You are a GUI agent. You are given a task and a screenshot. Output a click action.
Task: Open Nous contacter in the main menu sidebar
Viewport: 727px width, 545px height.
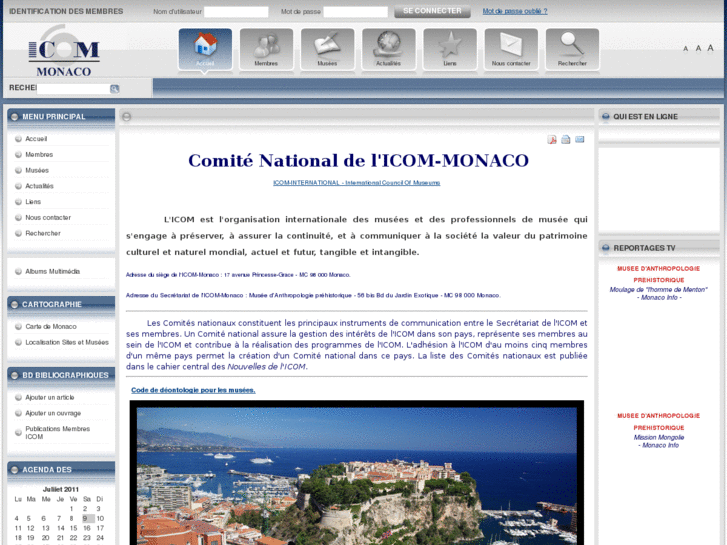(x=48, y=218)
